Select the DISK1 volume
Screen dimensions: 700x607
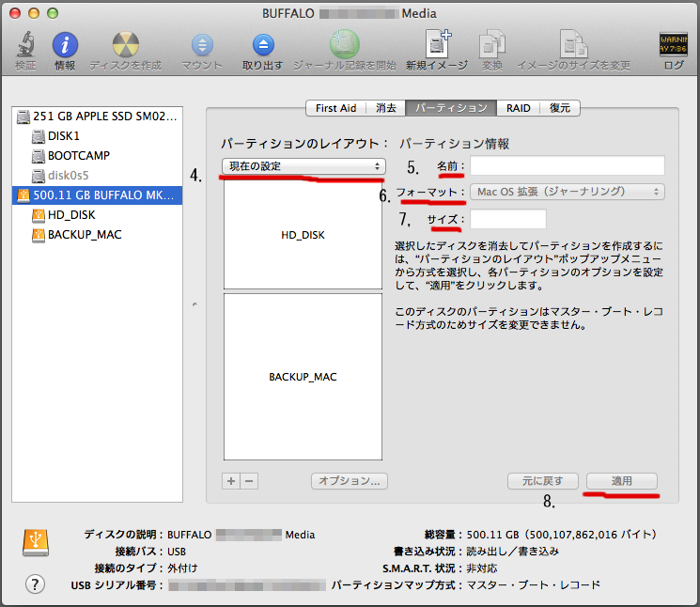[97, 135]
